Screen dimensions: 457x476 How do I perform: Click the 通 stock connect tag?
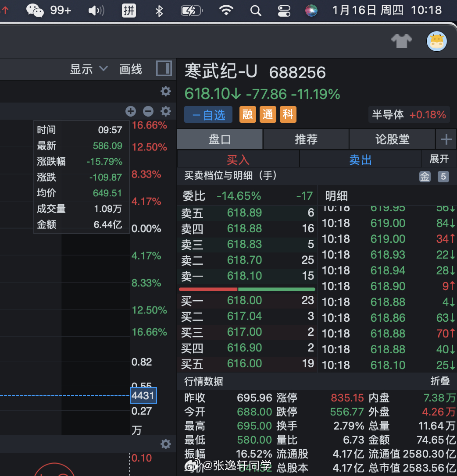click(x=268, y=114)
